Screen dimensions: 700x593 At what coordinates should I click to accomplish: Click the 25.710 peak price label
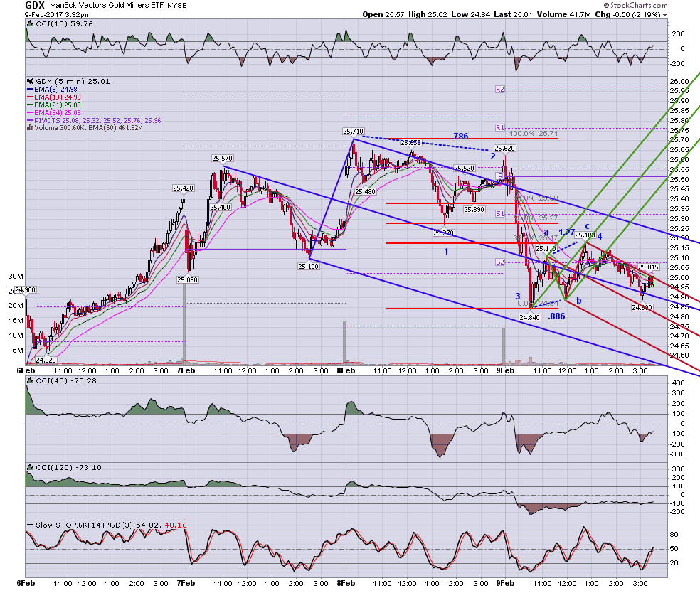[x=353, y=131]
